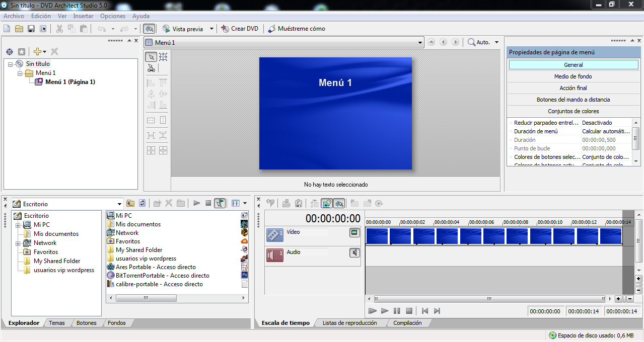This screenshot has width=644, height=342.
Task: Open Redo history dropdown arrow
Action: point(136,29)
